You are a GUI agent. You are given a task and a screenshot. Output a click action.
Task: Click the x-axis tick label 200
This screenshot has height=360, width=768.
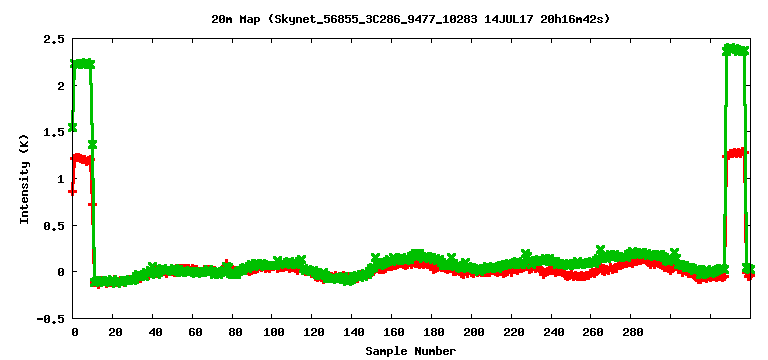pos(473,332)
